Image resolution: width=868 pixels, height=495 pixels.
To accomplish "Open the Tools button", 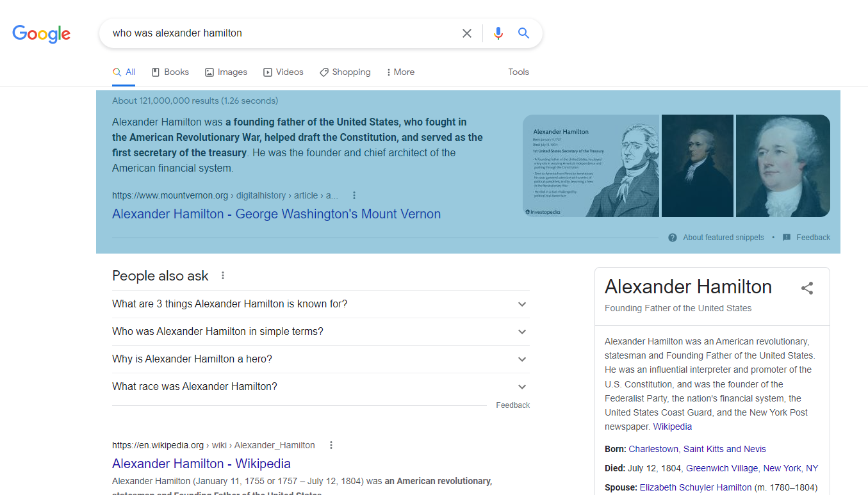I will coord(518,72).
